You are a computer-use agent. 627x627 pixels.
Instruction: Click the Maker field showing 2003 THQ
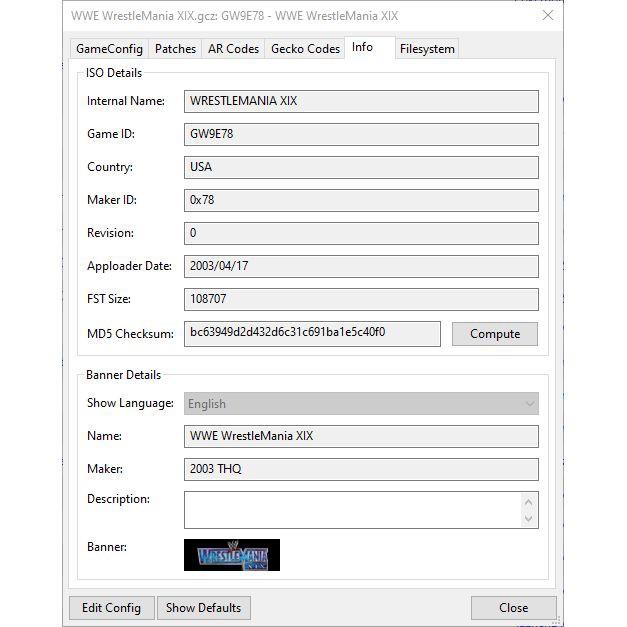(x=361, y=469)
